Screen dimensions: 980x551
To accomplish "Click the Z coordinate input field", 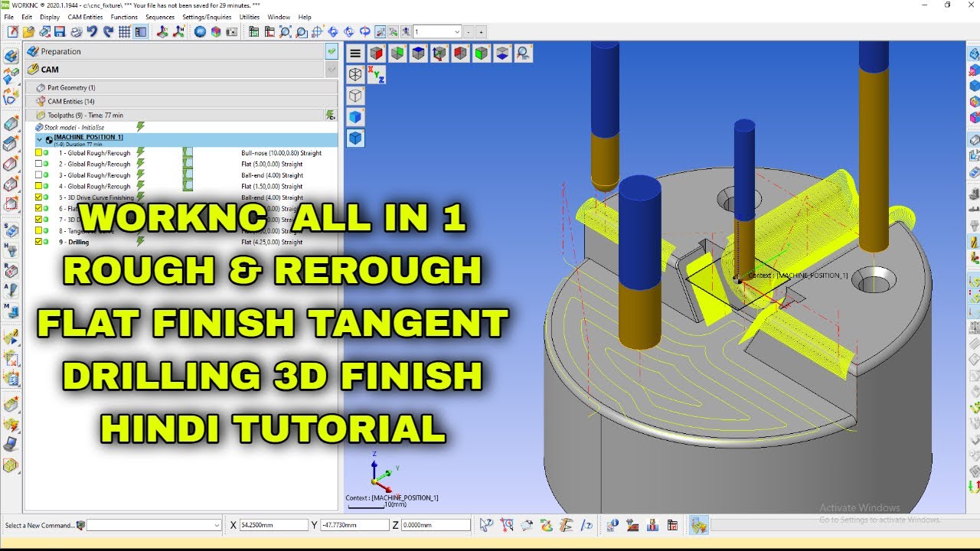I will click(x=436, y=525).
